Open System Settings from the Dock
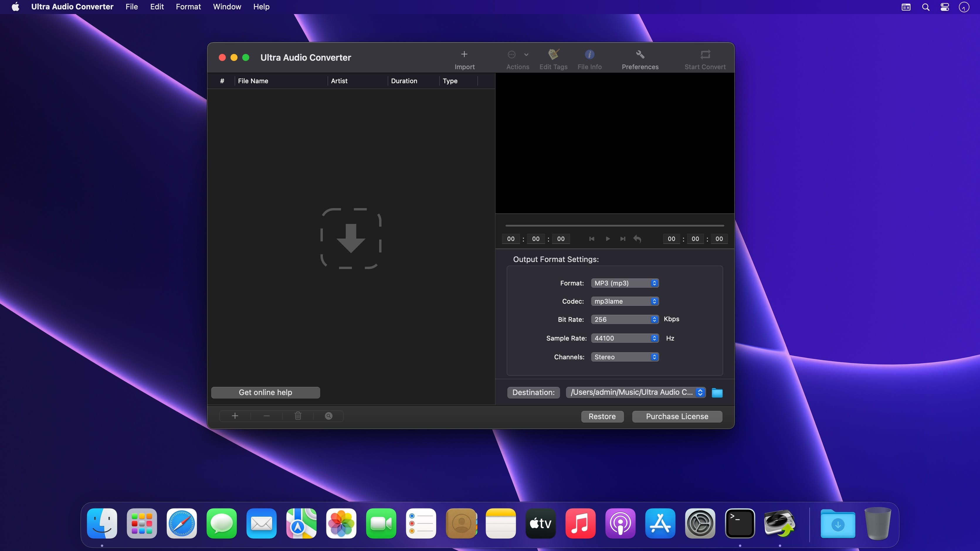The image size is (980, 551). (x=700, y=523)
